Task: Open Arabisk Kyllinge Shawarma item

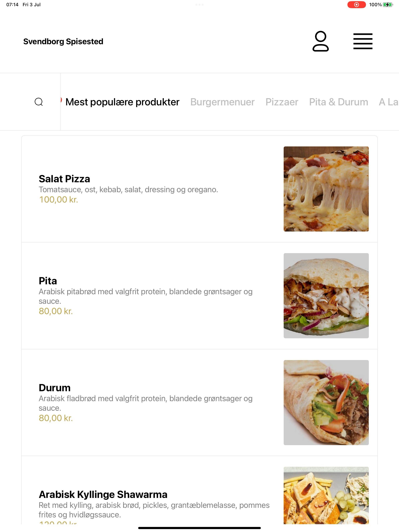Action: tap(103, 494)
